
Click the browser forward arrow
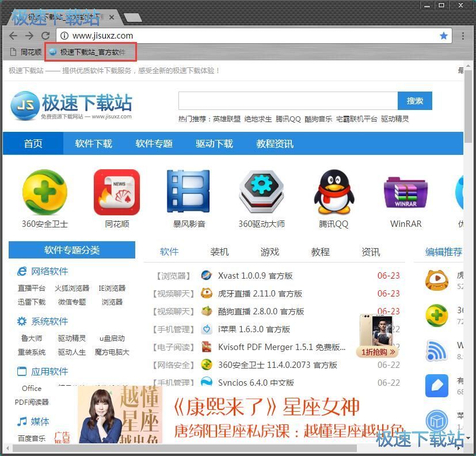[x=29, y=36]
